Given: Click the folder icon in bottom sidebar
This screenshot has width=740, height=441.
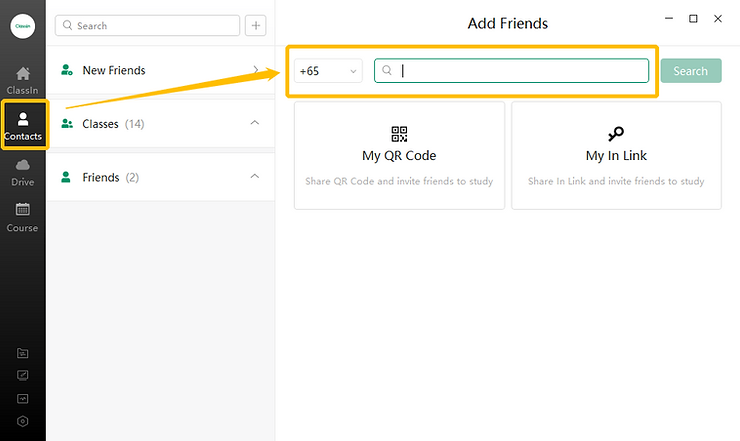Looking at the screenshot, I should [23, 353].
